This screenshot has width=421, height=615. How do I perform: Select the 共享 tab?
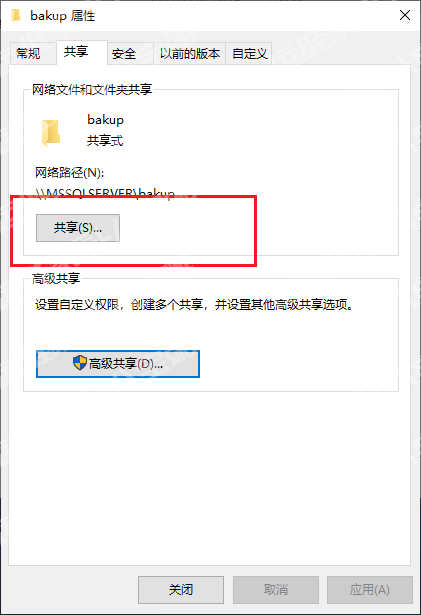[x=77, y=52]
